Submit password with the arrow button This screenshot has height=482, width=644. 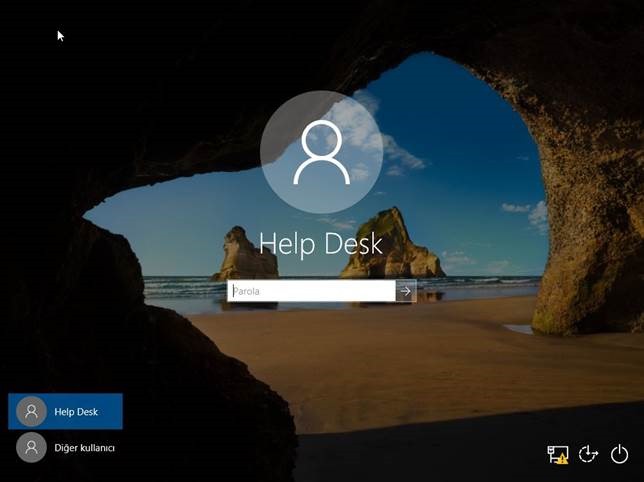[x=406, y=291]
